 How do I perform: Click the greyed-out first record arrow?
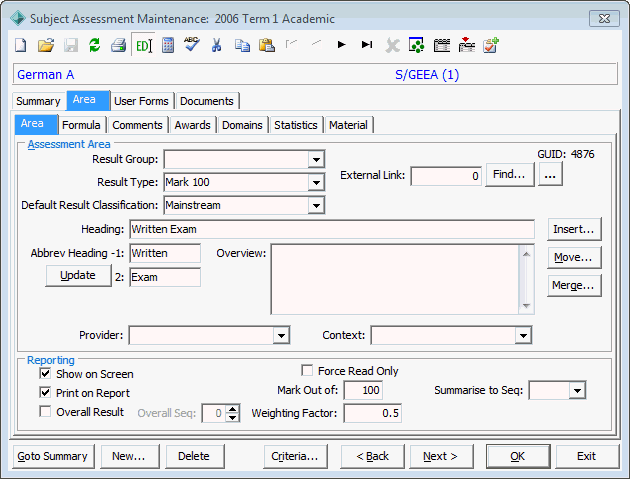(x=291, y=43)
